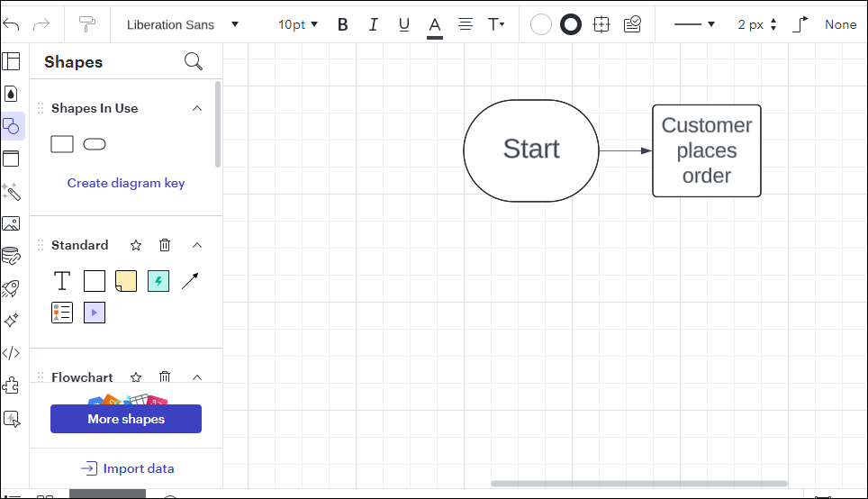
Task: Open the code brackets icon in sidebar
Action: pyautogui.click(x=11, y=353)
